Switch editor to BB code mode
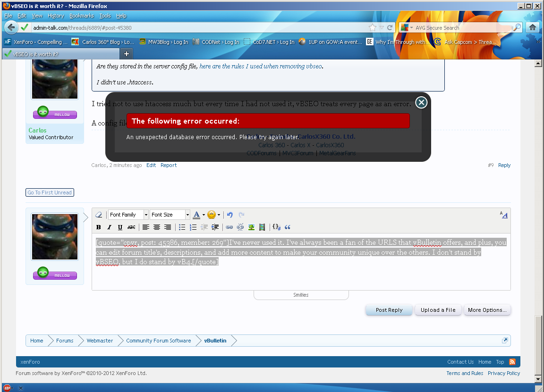 [x=504, y=215]
